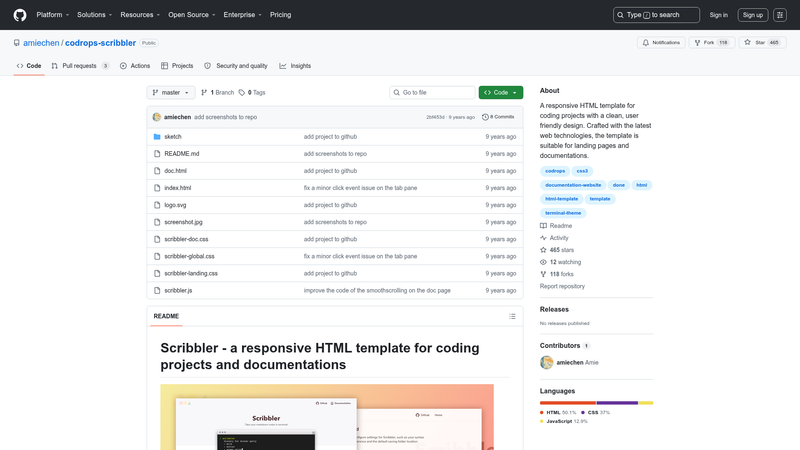
Task: Click the codrops topic tag
Action: [555, 171]
